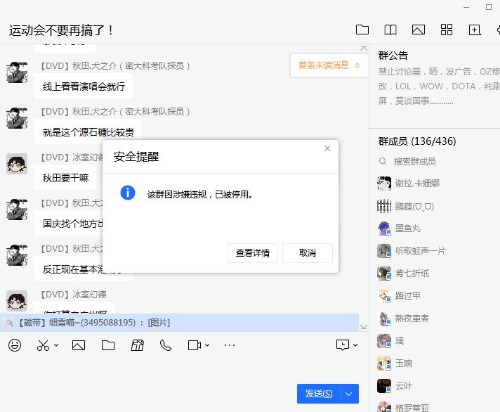The height and width of the screenshot is (412, 500).
Task: Start a video call with camera icon
Action: (x=194, y=345)
